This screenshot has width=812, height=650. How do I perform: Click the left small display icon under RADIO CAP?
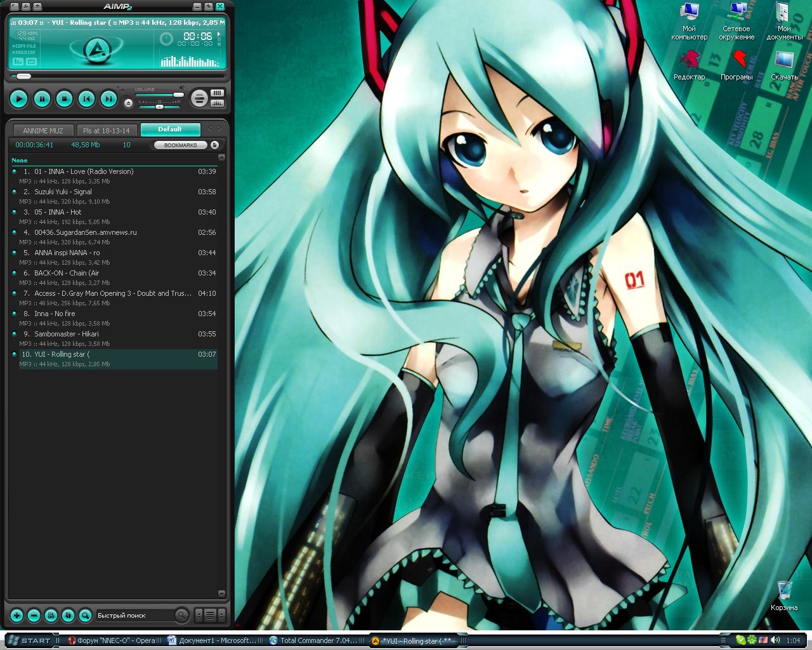[x=18, y=62]
